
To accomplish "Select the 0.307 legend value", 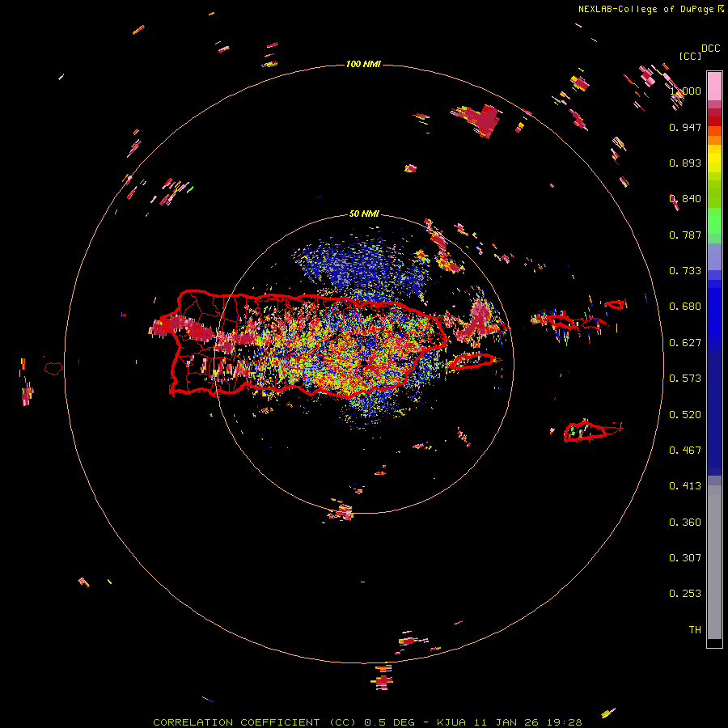I will pyautogui.click(x=685, y=558).
